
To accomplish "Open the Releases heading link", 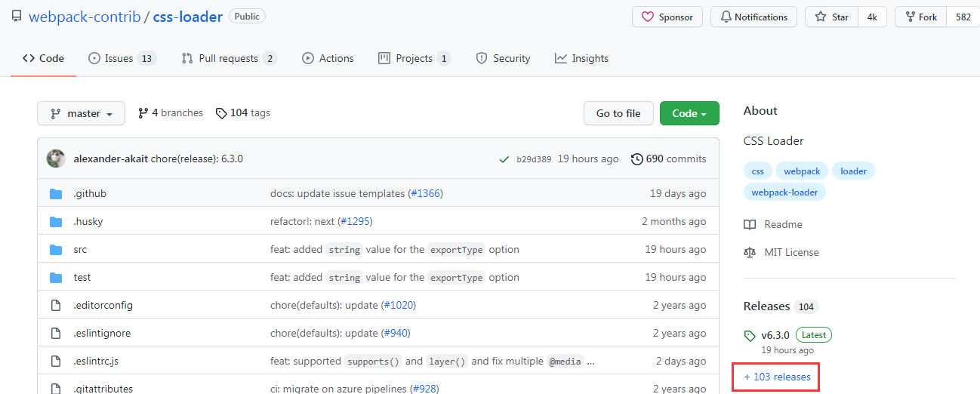I will coord(780,306).
